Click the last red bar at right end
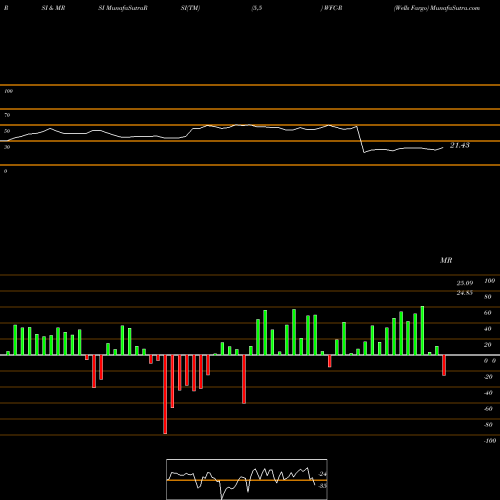This screenshot has width=500, height=500. [x=444, y=365]
